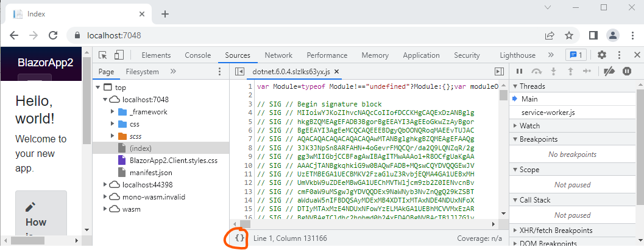Image resolution: width=644 pixels, height=250 pixels.
Task: Open the DevTools three-dot menu
Action: tap(620, 55)
